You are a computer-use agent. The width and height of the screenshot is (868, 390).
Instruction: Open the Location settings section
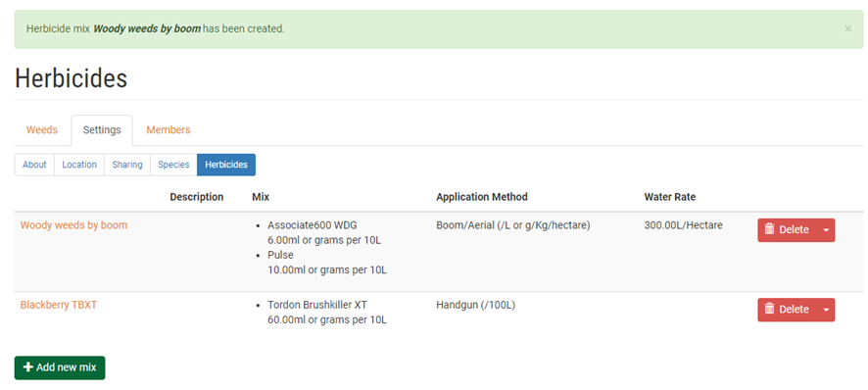(79, 165)
